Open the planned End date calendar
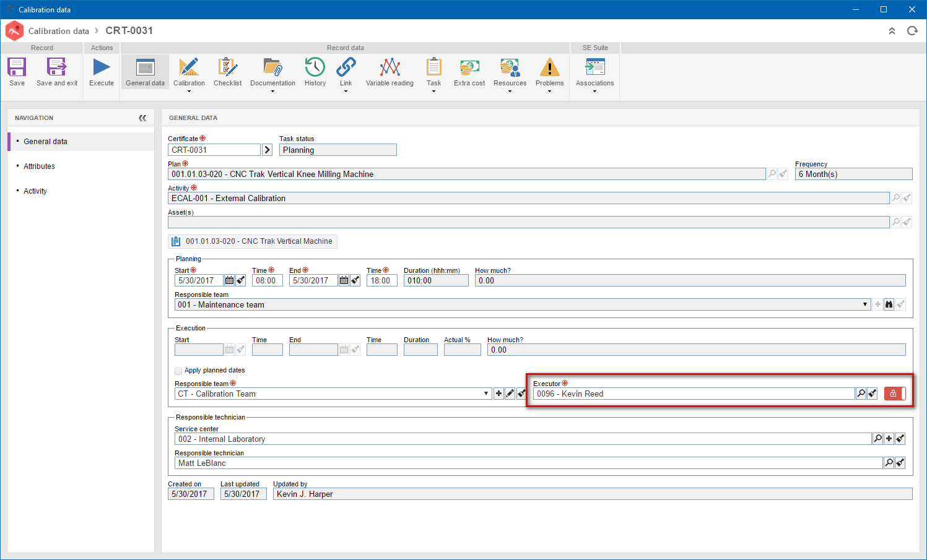The height and width of the screenshot is (560, 927). (x=344, y=280)
